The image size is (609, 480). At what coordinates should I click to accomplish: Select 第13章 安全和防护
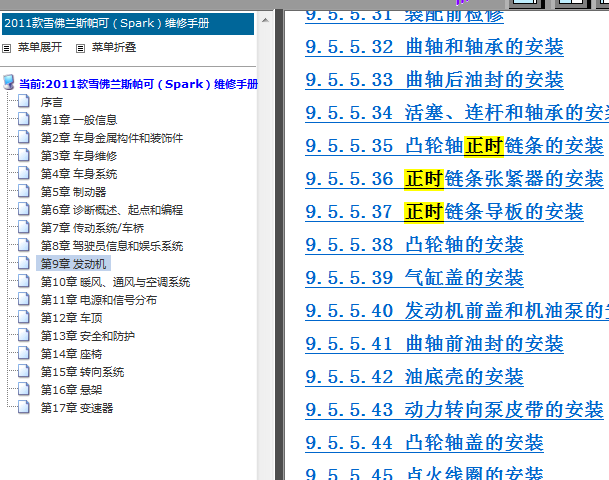coord(88,336)
